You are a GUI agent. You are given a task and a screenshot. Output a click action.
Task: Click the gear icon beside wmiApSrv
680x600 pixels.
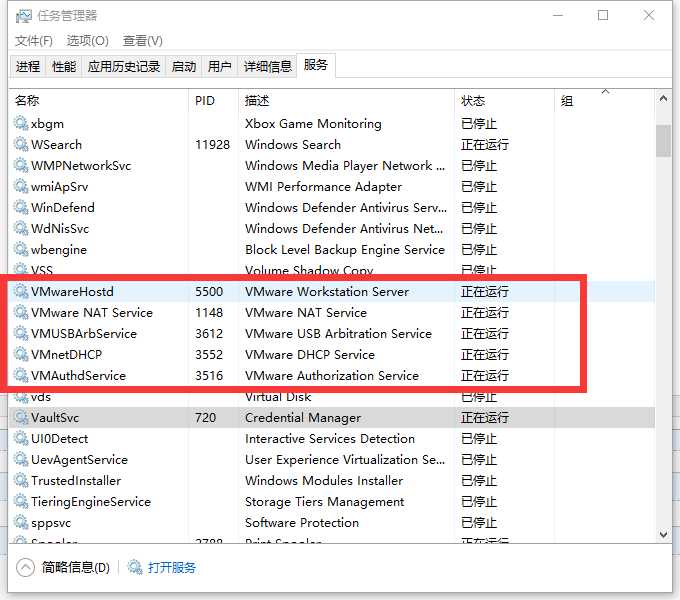coord(21,186)
